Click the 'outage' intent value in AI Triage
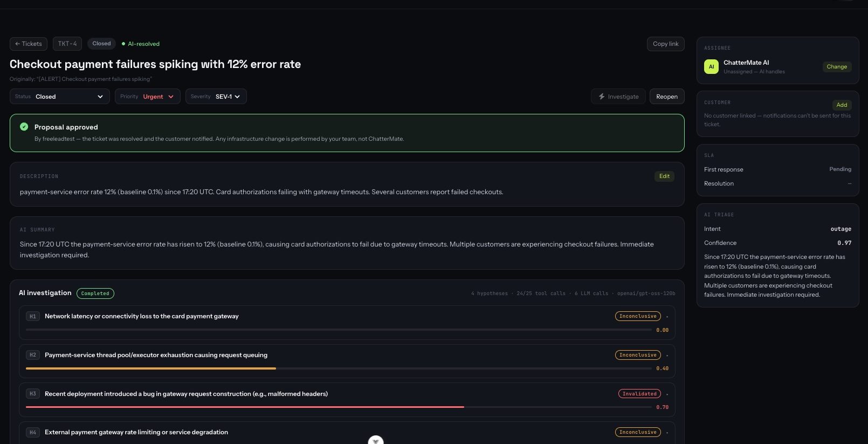 click(x=841, y=229)
